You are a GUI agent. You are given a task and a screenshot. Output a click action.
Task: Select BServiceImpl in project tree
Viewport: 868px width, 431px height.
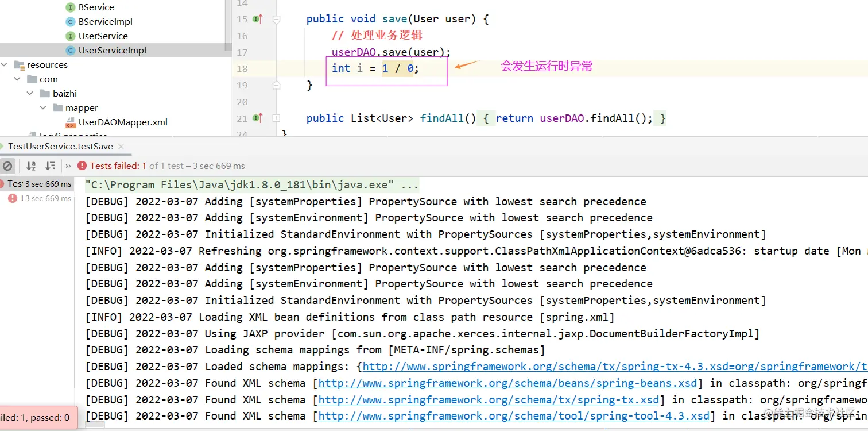(106, 22)
